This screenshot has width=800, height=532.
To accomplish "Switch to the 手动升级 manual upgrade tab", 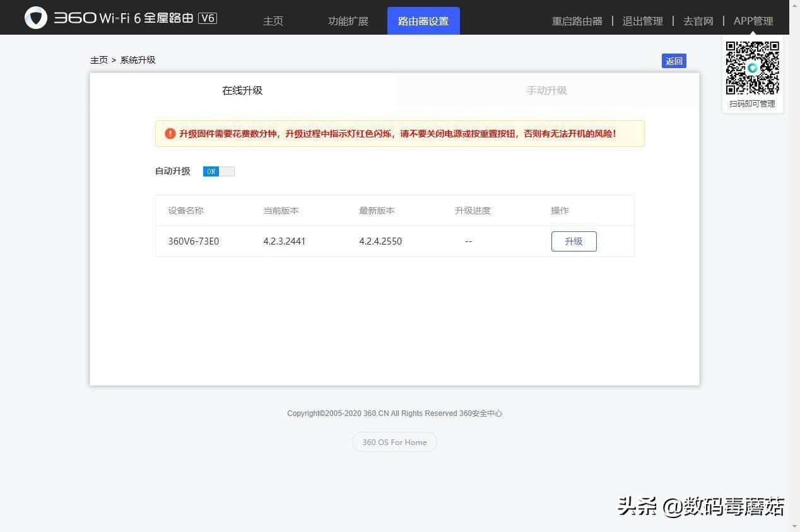I will [546, 90].
